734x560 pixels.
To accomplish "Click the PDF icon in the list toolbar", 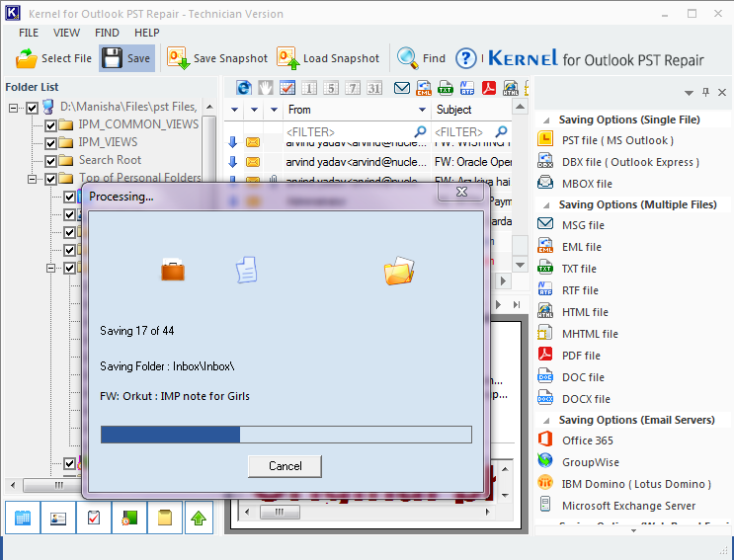I will (489, 88).
